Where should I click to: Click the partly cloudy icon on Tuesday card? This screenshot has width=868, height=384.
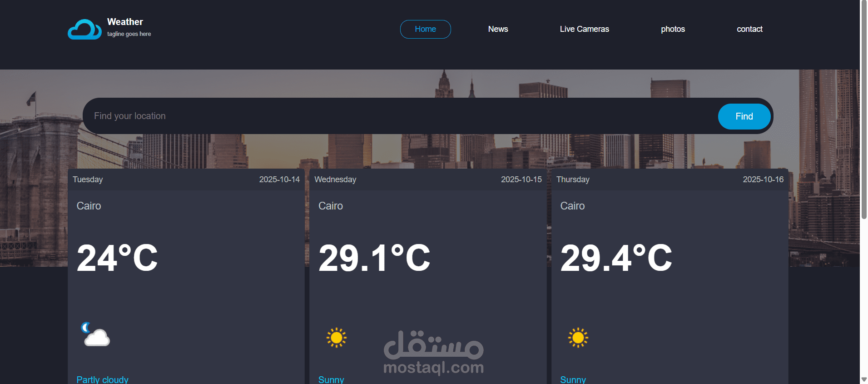click(95, 334)
